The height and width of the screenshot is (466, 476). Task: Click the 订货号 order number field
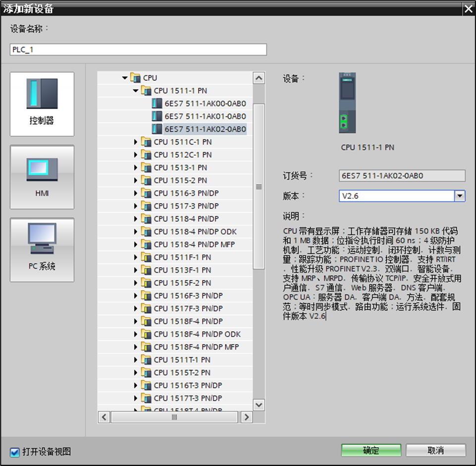tap(402, 175)
